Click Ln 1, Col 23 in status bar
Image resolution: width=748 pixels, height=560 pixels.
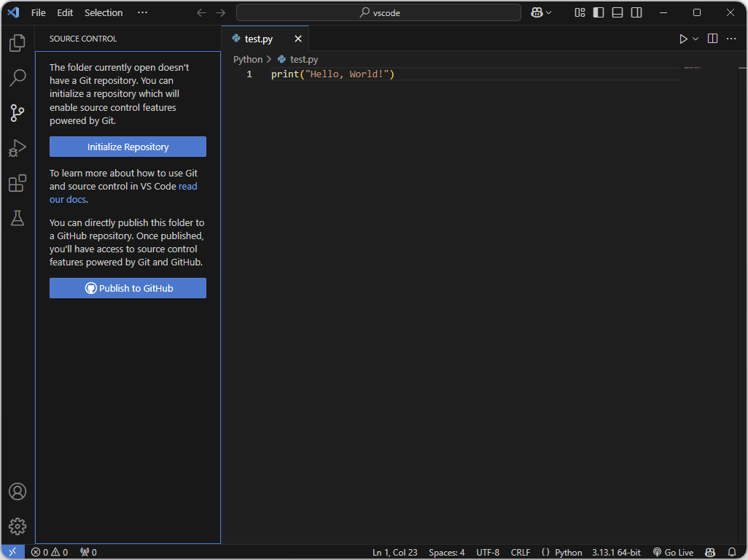[x=395, y=553]
